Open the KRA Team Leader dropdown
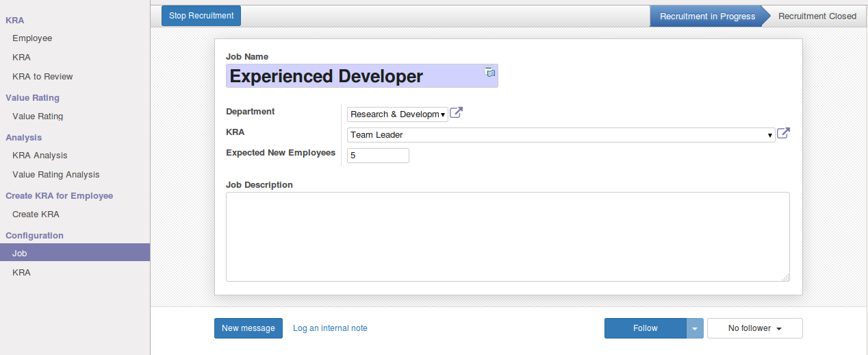Image resolution: width=868 pixels, height=355 pixels. (x=561, y=135)
